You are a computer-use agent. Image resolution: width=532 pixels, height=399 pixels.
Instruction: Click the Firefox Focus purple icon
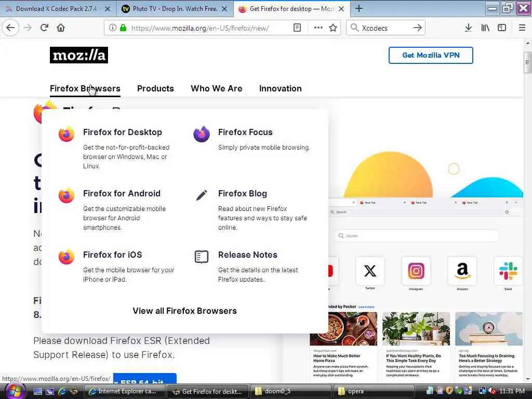[202, 134]
